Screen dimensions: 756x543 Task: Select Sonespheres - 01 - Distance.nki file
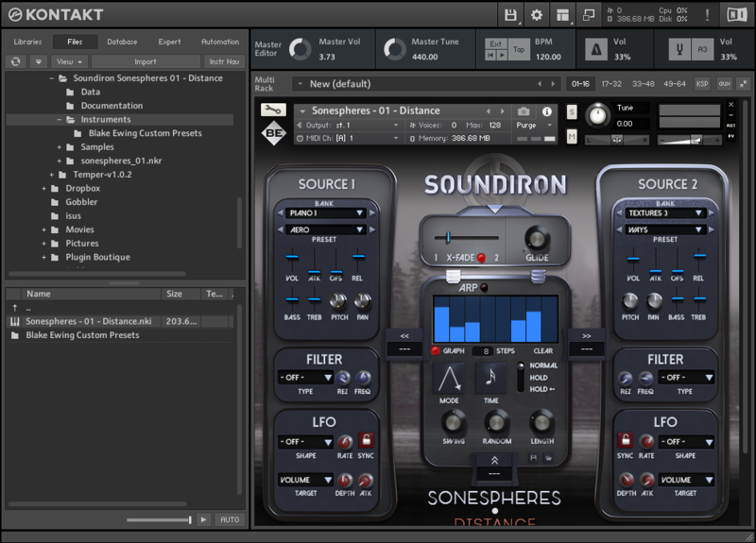tap(89, 321)
